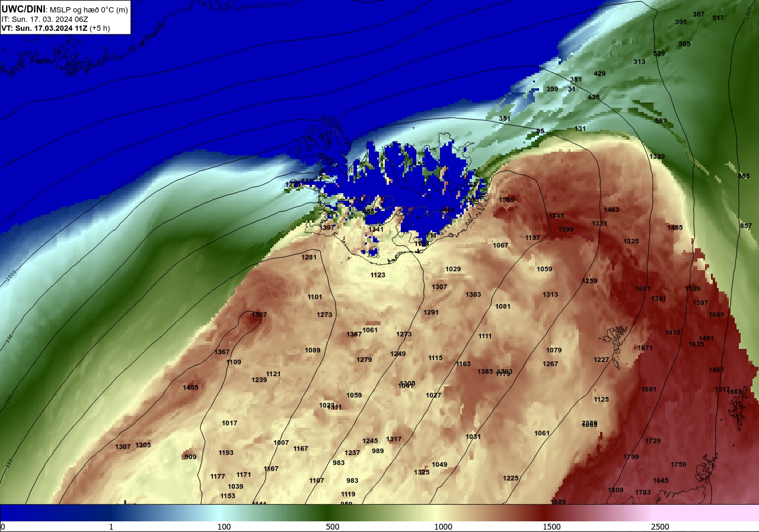Click the map value 1245
The width and height of the screenshot is (759, 532).
tap(370, 441)
